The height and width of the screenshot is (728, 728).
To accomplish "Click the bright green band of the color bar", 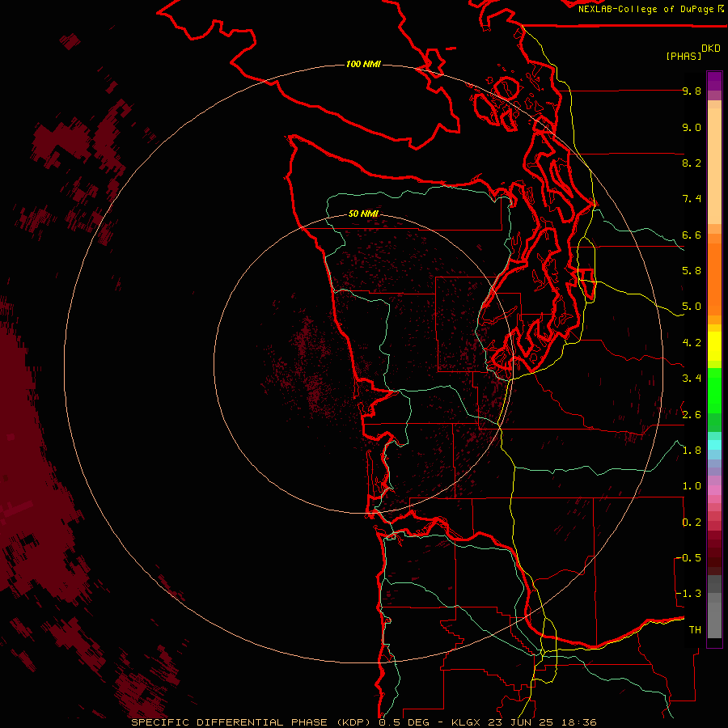I will 714,391.
